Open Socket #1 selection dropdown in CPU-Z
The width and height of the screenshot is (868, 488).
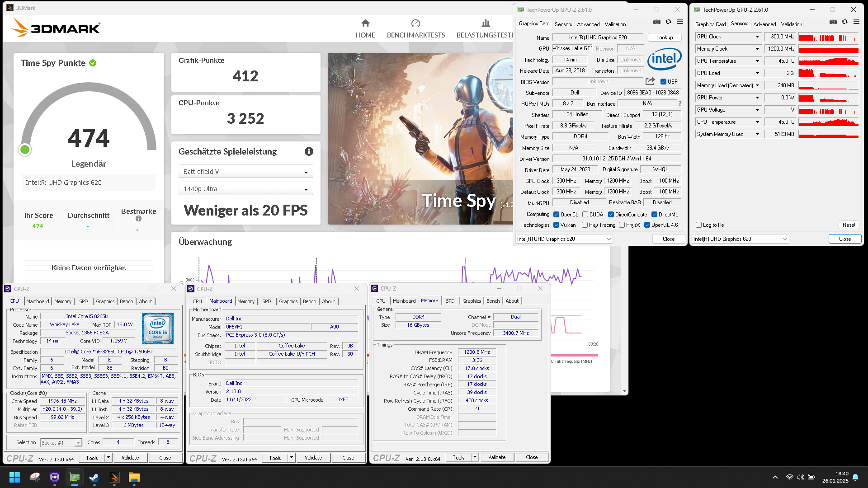click(x=61, y=443)
